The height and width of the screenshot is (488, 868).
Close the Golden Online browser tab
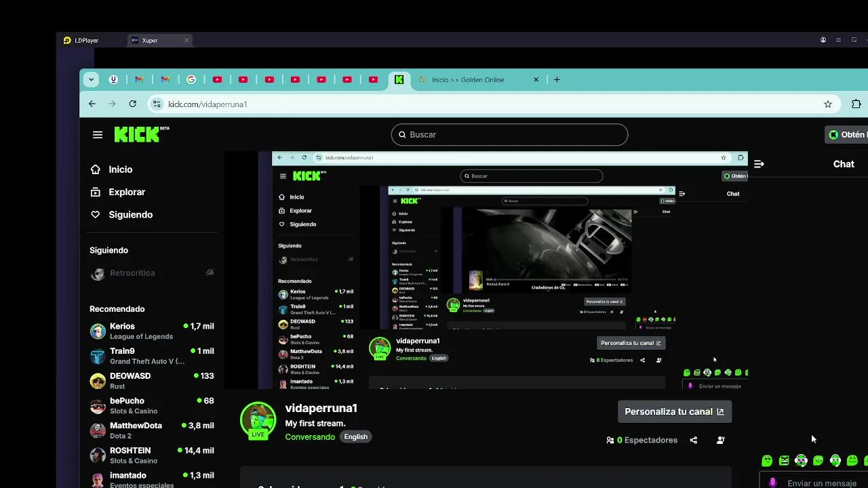click(536, 79)
